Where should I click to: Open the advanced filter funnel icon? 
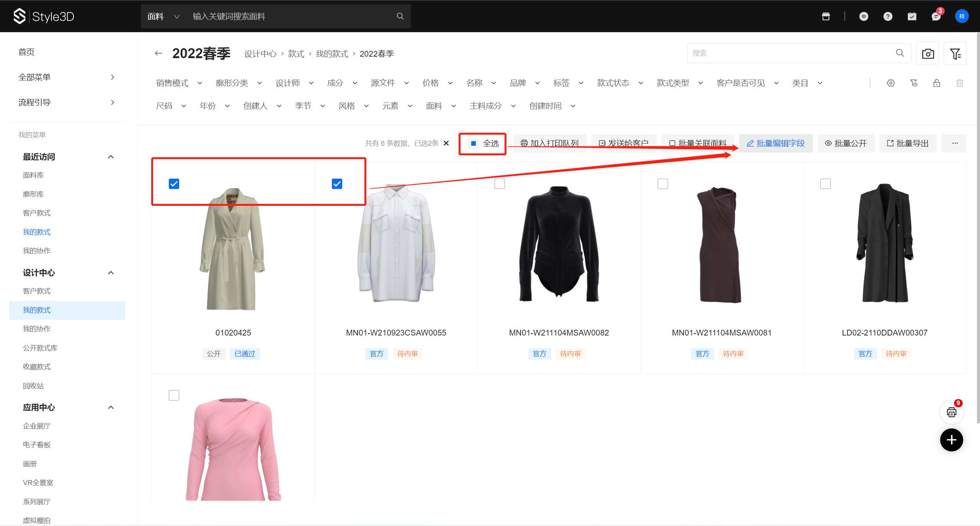click(955, 54)
